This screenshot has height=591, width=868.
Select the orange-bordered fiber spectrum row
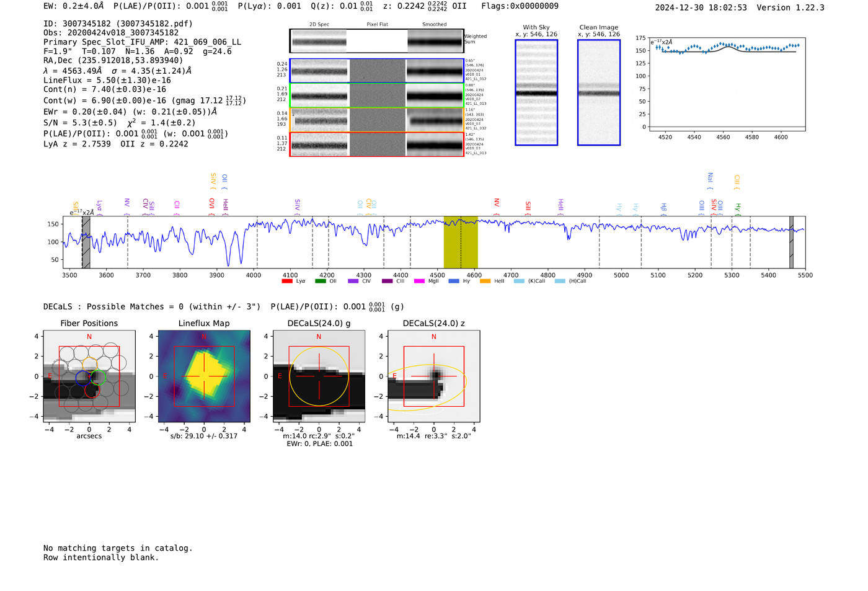tap(376, 120)
